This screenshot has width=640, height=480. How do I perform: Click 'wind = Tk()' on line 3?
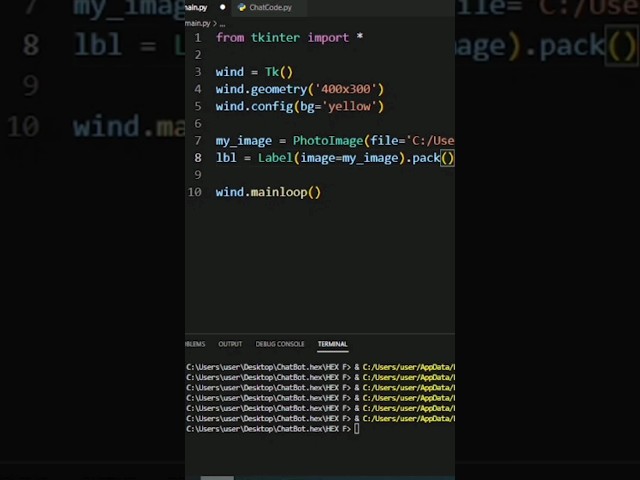254,72
